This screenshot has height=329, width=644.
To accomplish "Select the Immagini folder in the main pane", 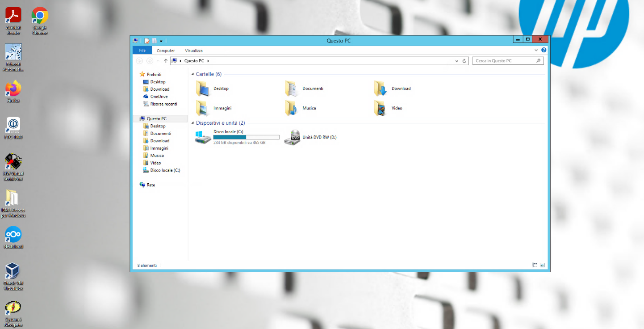I will [214, 108].
